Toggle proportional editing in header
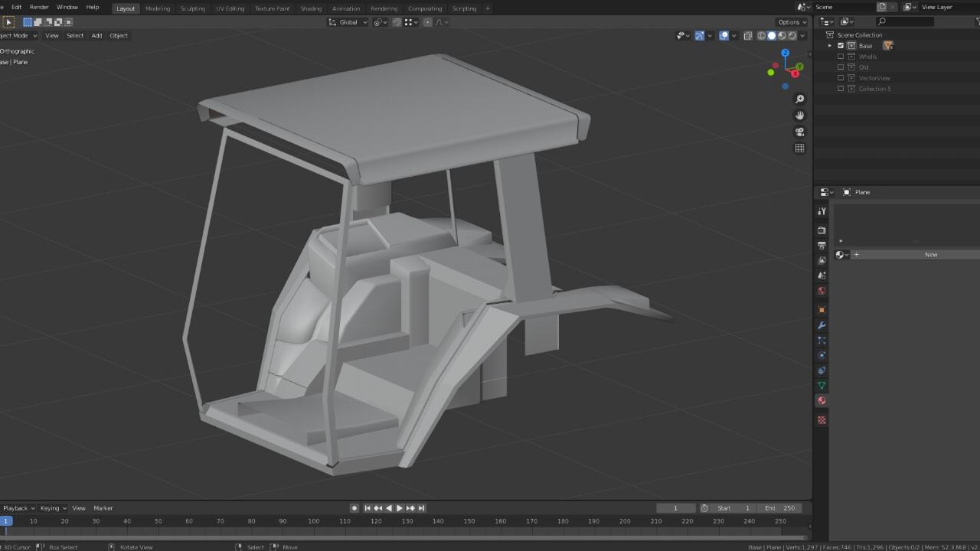 click(x=427, y=22)
